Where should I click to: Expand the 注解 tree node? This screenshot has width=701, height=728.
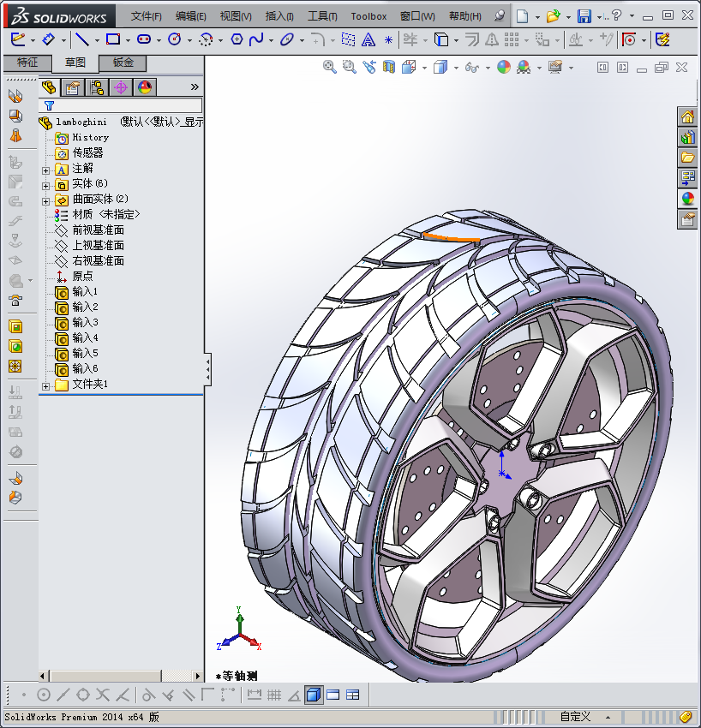click(45, 170)
